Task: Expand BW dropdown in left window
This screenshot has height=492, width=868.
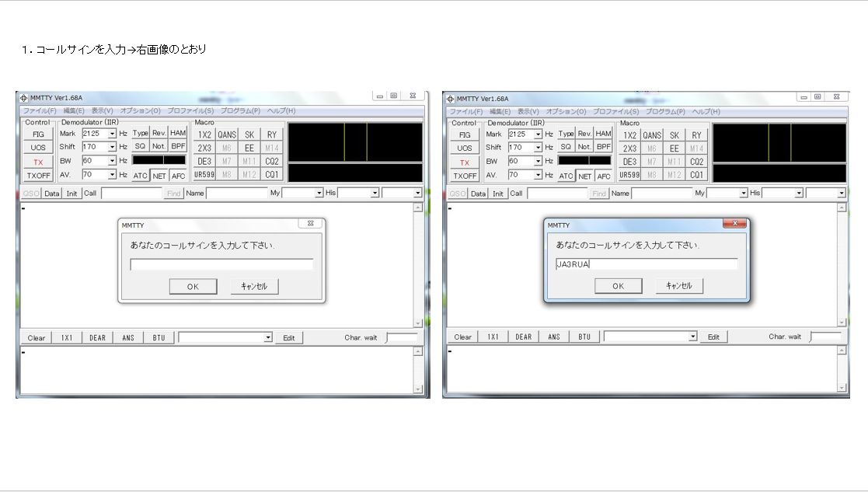Action: point(113,160)
